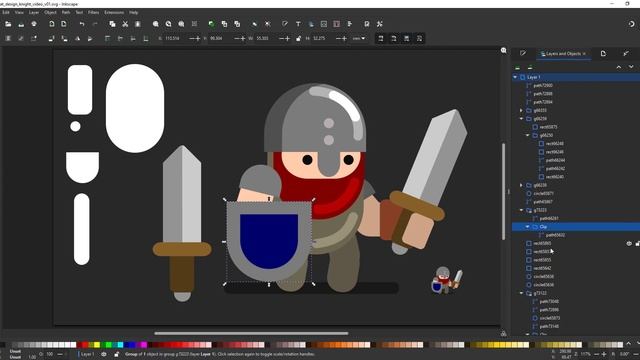Image resolution: width=640 pixels, height=360 pixels.
Task: Click the Zoom to selection icon
Action: coord(156,24)
